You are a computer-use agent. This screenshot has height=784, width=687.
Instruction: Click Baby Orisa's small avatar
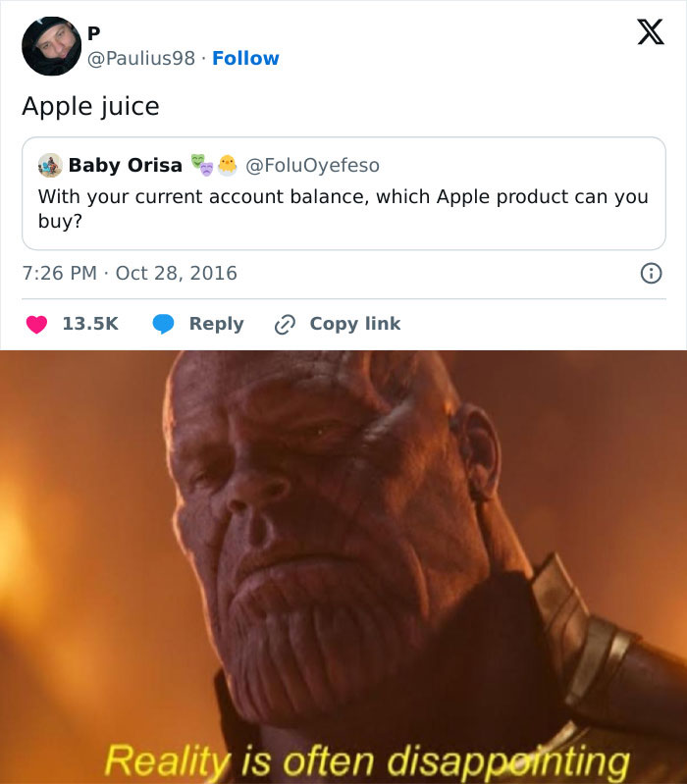pyautogui.click(x=50, y=165)
